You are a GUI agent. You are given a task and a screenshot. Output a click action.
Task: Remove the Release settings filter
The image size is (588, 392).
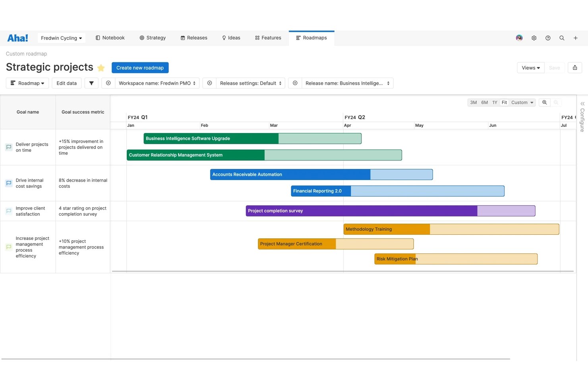tap(209, 83)
